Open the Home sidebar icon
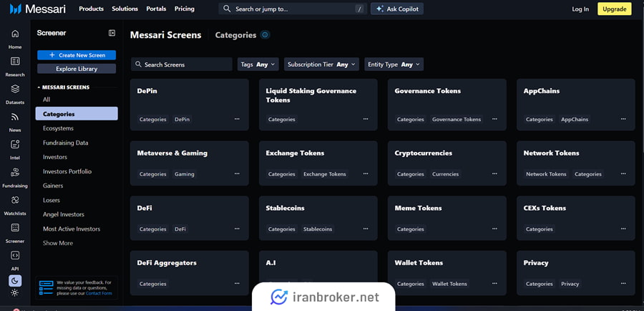Image resolution: width=644 pixels, height=311 pixels. (15, 34)
